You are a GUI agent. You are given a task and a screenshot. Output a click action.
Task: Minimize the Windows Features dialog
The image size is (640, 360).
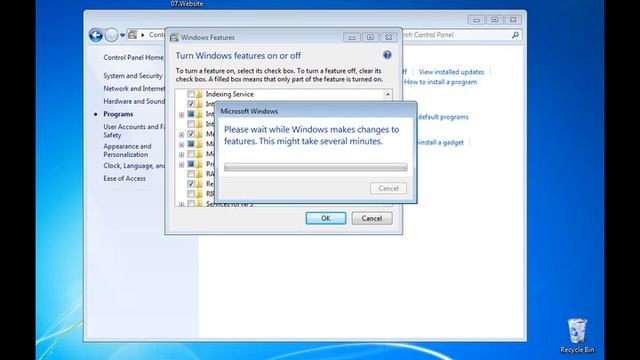coord(352,37)
